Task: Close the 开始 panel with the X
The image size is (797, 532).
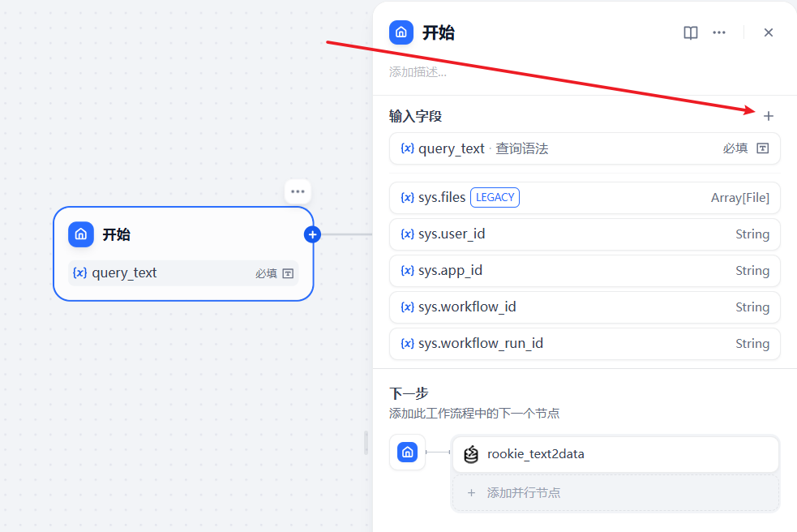Action: pos(768,32)
